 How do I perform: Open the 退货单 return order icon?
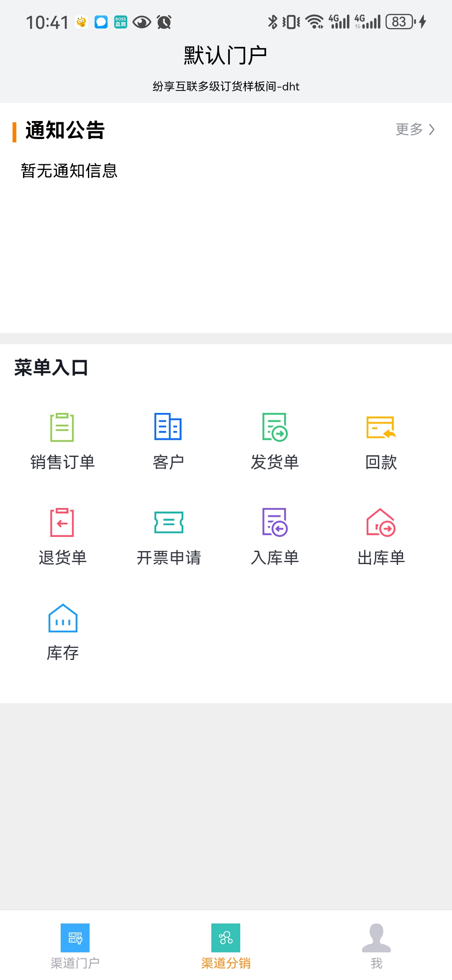(x=62, y=523)
